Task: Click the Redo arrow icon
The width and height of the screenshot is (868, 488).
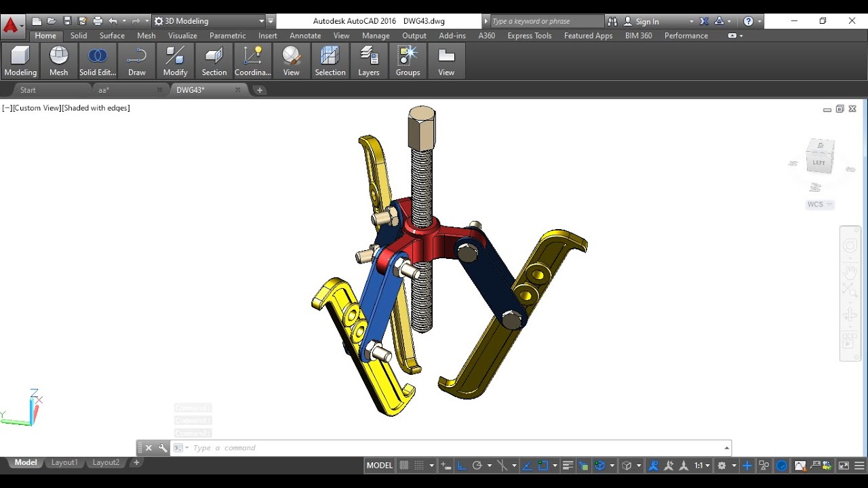Action: coord(136,21)
